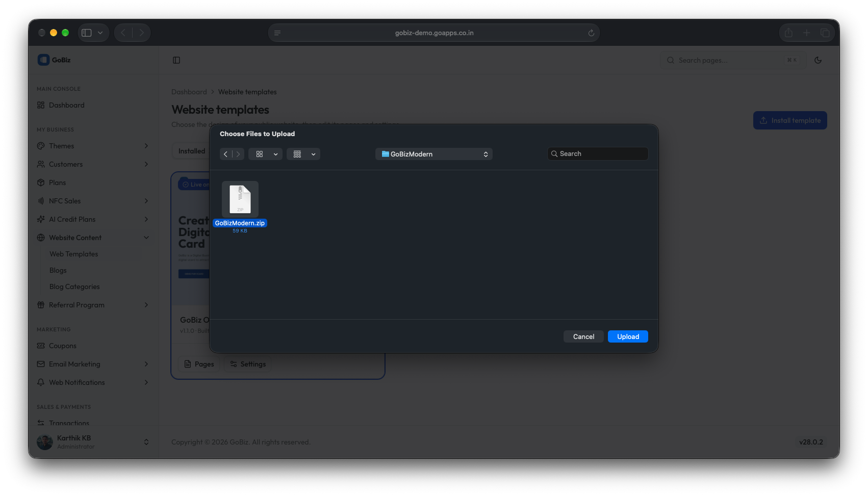Image resolution: width=868 pixels, height=496 pixels.
Task: Collapse the Website Content section chevron
Action: [146, 238]
